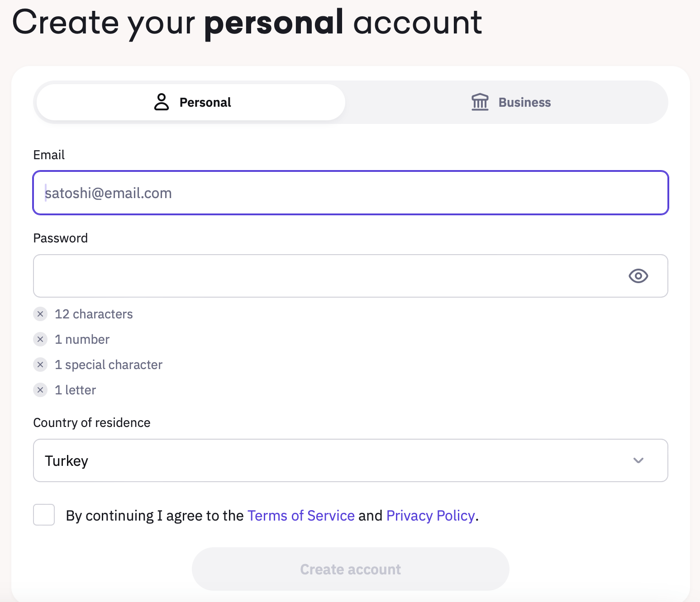
Task: Expand country dropdown chevron arrow
Action: click(638, 460)
